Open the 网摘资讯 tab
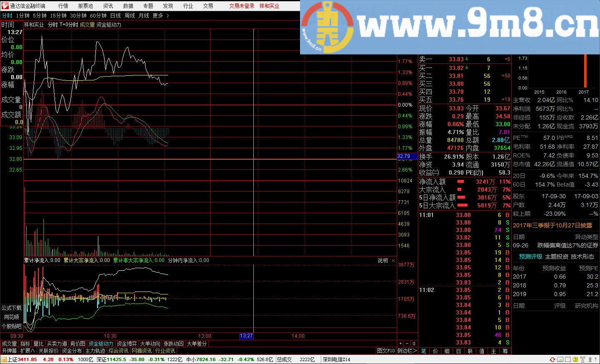 [142, 351]
